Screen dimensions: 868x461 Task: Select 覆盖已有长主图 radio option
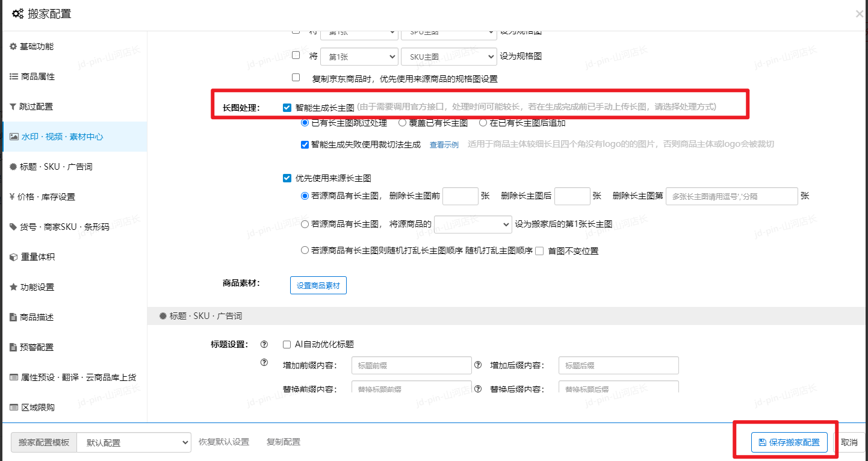point(402,123)
